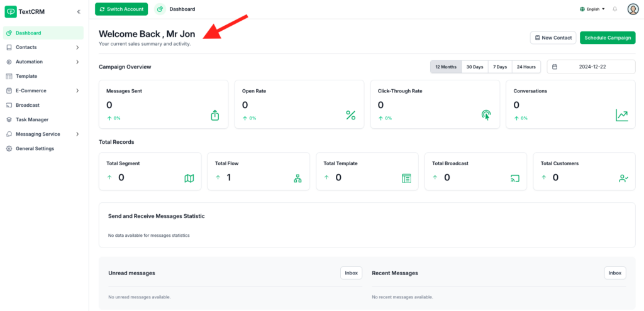Switch range to 30 Days
Viewport: 644px width, 311px height.
pyautogui.click(x=475, y=67)
